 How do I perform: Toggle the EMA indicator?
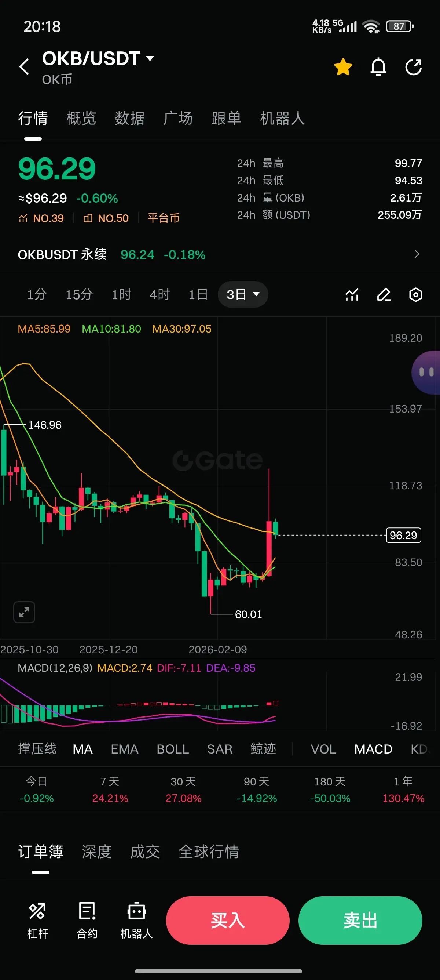click(x=124, y=749)
